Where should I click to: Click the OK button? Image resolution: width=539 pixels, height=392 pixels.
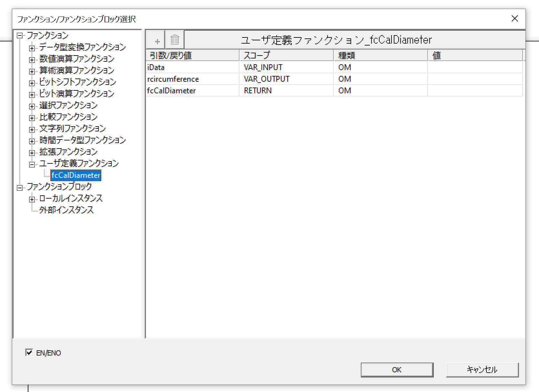tap(397, 370)
